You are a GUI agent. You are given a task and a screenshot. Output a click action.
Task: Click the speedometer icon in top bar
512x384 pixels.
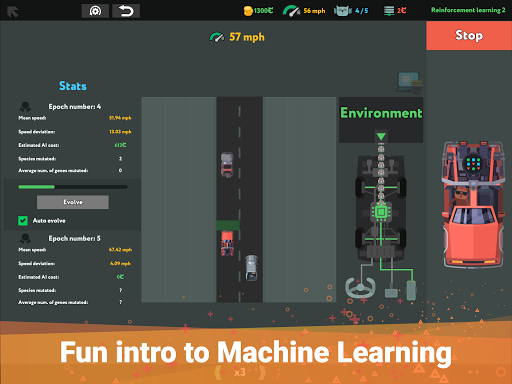pyautogui.click(x=291, y=11)
